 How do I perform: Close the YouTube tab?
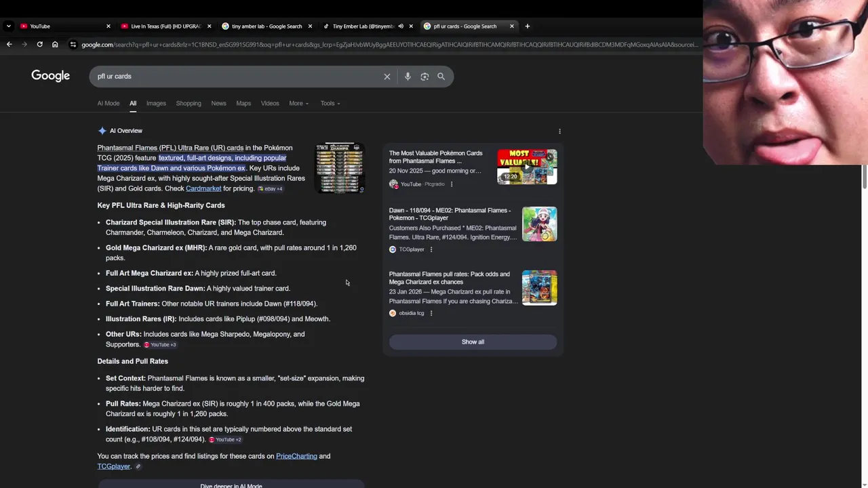[x=108, y=26]
